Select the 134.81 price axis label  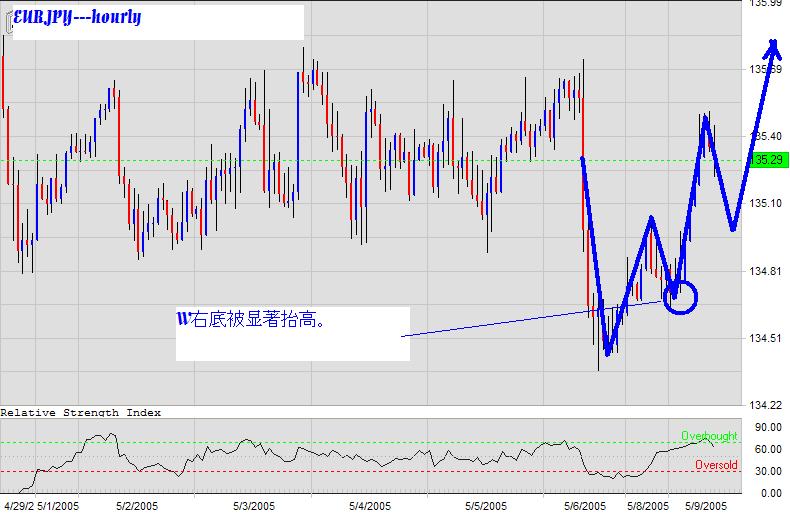(766, 271)
